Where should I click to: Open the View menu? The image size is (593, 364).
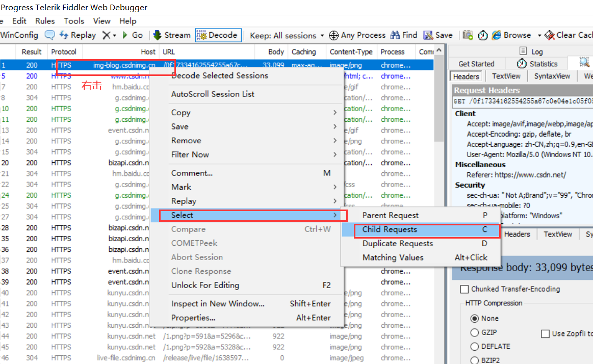[102, 21]
